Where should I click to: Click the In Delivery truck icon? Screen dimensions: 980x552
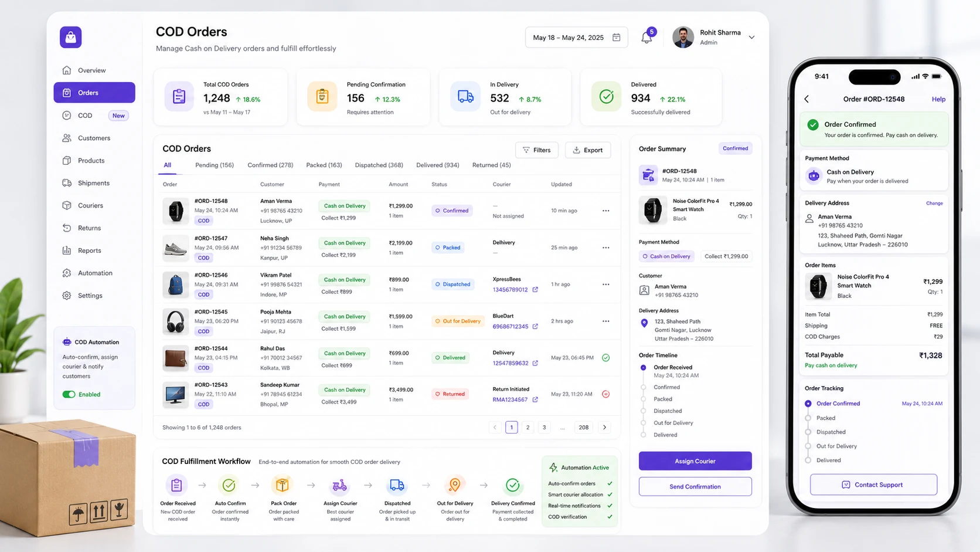point(465,97)
